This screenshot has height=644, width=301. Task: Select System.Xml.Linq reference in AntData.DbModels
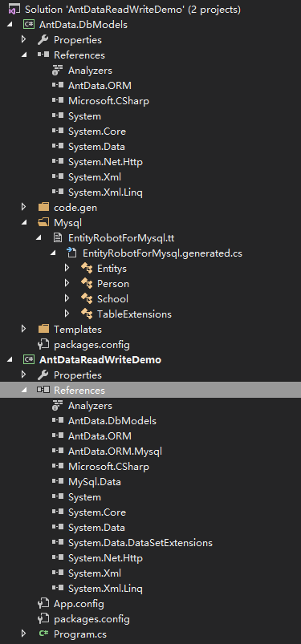click(105, 192)
